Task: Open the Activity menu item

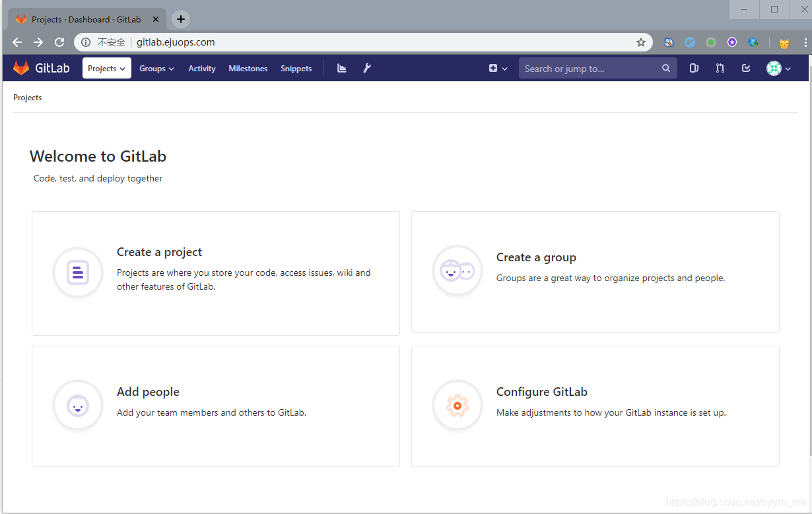Action: 202,68
